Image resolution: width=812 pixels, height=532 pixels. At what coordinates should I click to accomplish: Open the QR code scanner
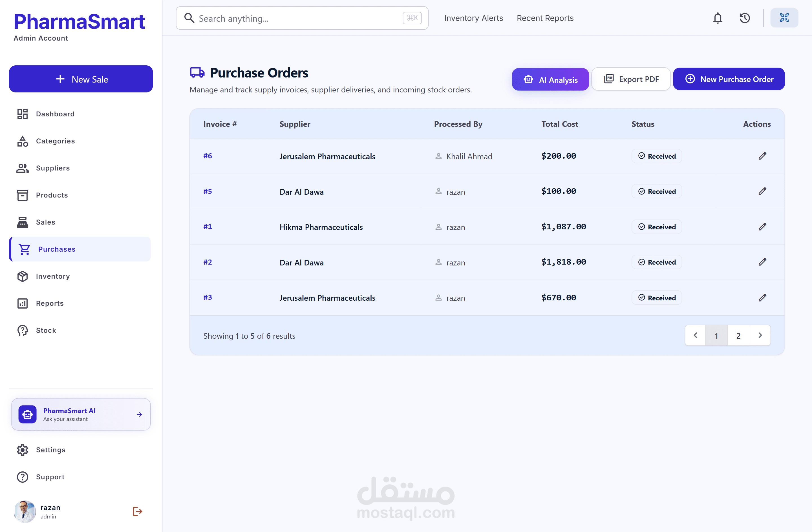[784, 18]
